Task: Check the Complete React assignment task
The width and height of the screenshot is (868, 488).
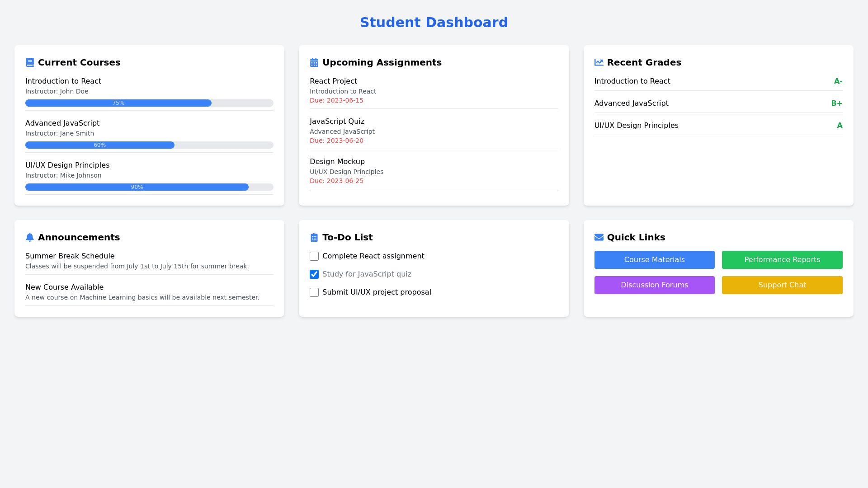Action: click(314, 256)
